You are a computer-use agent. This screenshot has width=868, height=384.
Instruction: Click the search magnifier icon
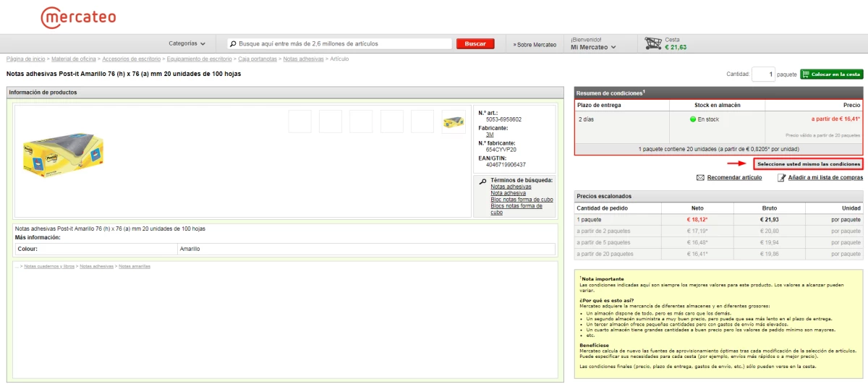(x=233, y=44)
